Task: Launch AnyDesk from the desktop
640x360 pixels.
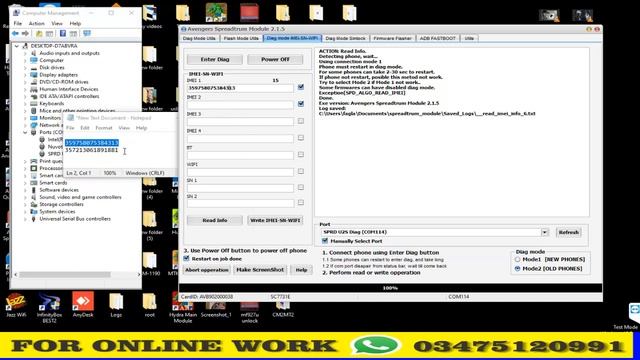Action: tap(83, 304)
